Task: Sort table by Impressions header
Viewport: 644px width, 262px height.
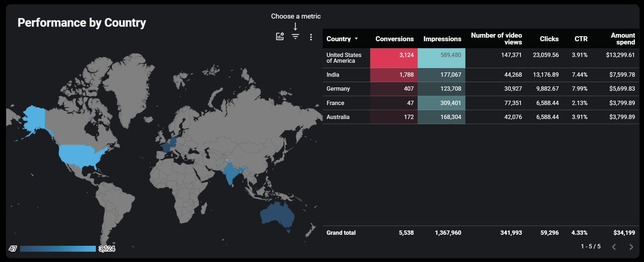Action: click(x=442, y=39)
